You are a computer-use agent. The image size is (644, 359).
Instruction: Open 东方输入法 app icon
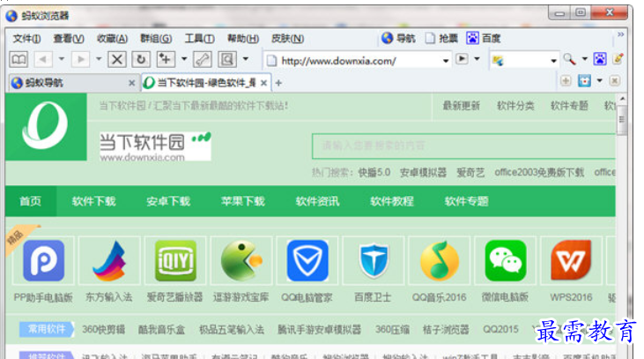(109, 261)
